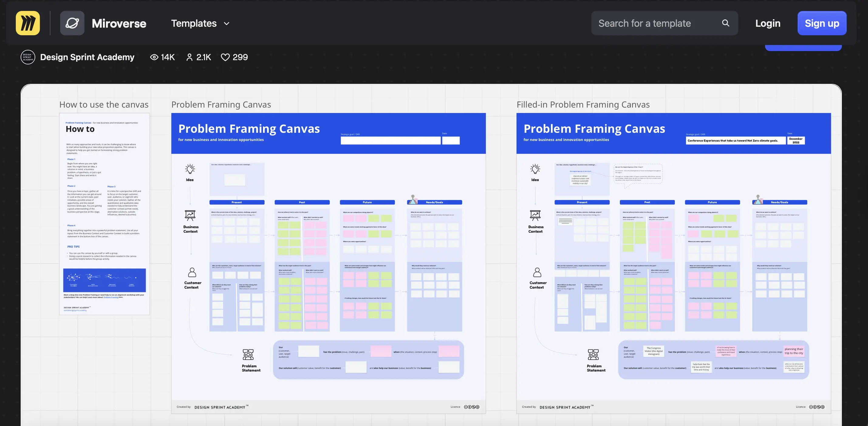Click the heart likes icon

click(225, 57)
